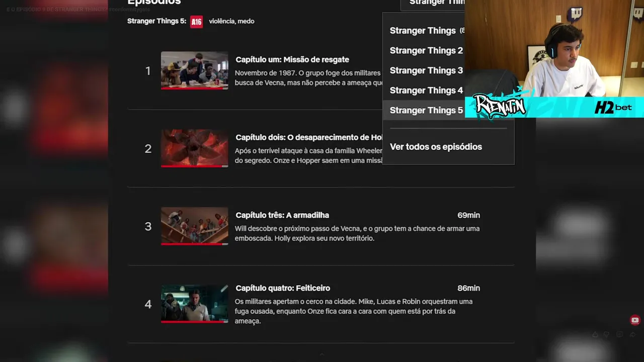The height and width of the screenshot is (362, 644).
Task: Click episode 4 red progress bar
Action: pos(194,322)
